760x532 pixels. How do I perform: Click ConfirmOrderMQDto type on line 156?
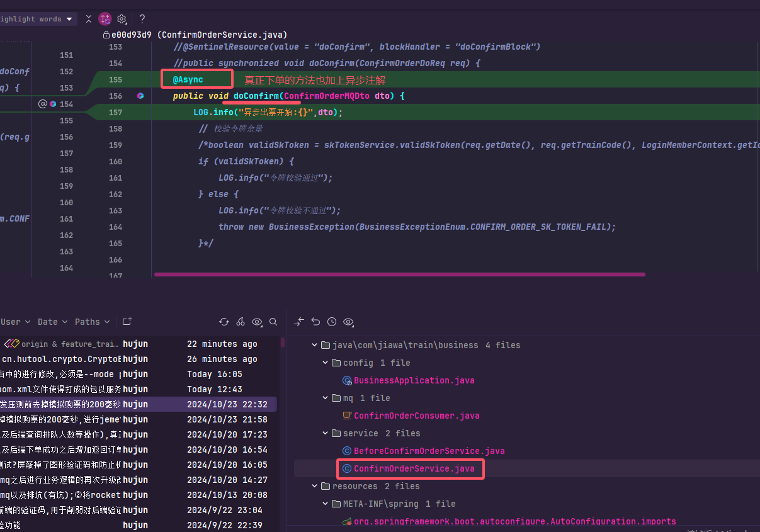coord(327,96)
